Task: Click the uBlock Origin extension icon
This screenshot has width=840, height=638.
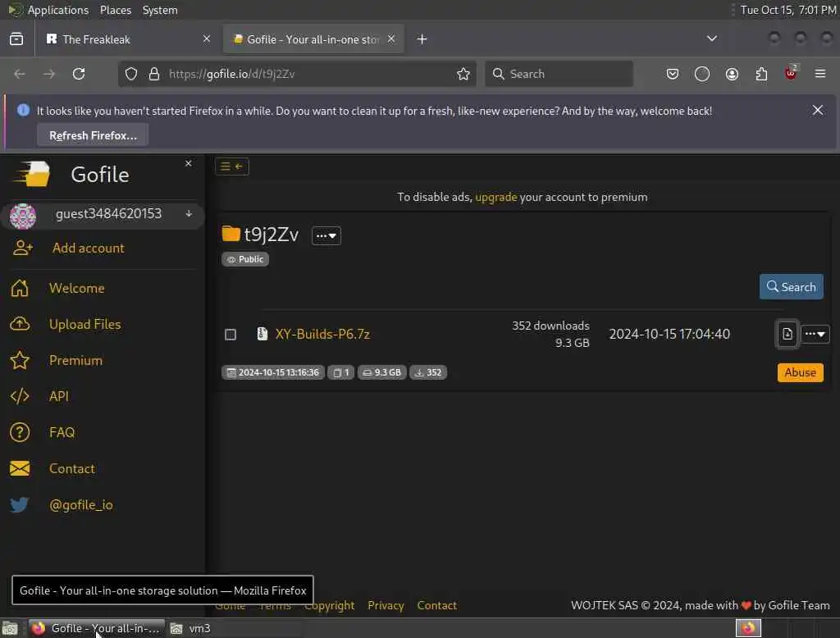Action: tap(791, 73)
